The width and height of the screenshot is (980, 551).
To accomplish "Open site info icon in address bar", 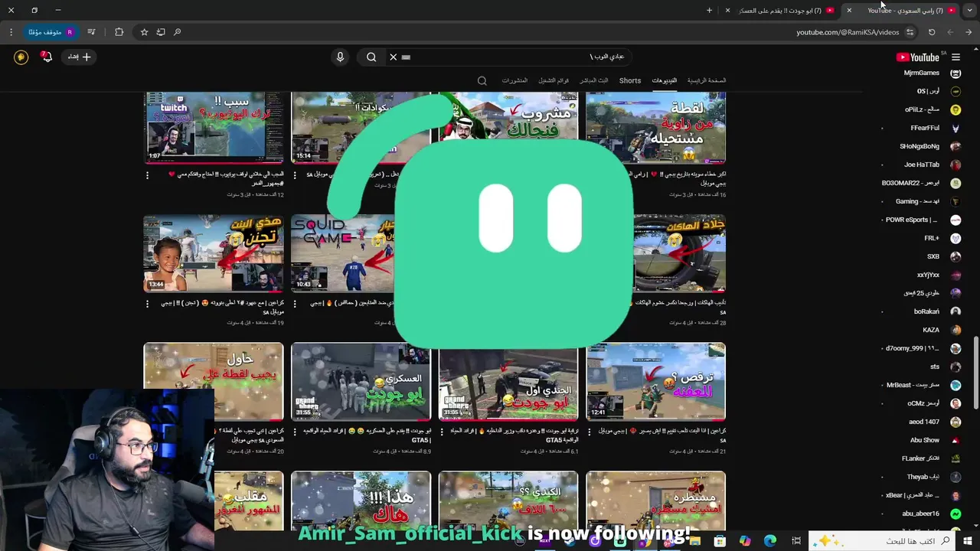I will (910, 32).
